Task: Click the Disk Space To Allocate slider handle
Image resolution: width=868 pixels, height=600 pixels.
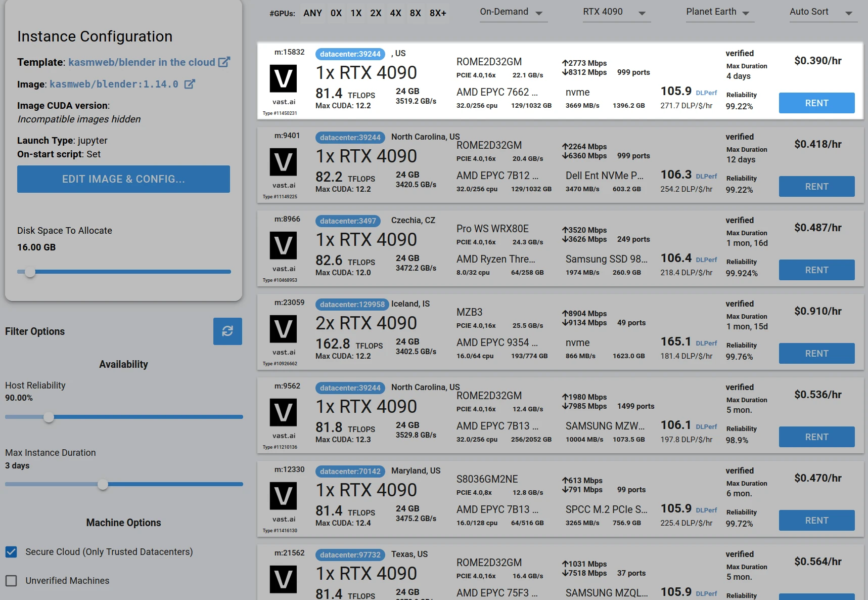Action: [x=30, y=272]
